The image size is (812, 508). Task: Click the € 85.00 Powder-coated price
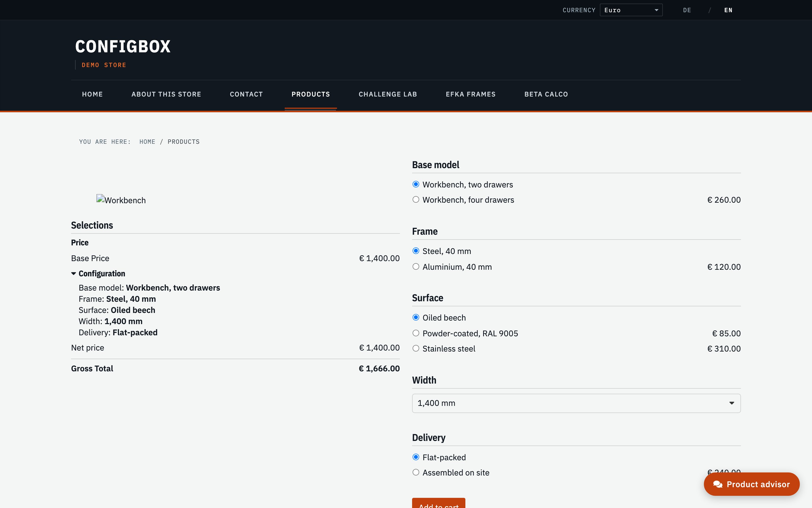726,333
